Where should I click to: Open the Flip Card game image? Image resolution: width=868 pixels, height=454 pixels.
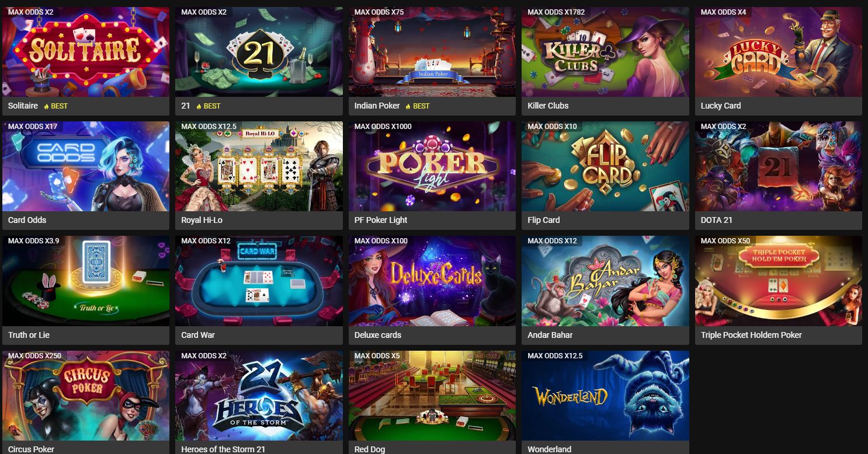click(605, 166)
